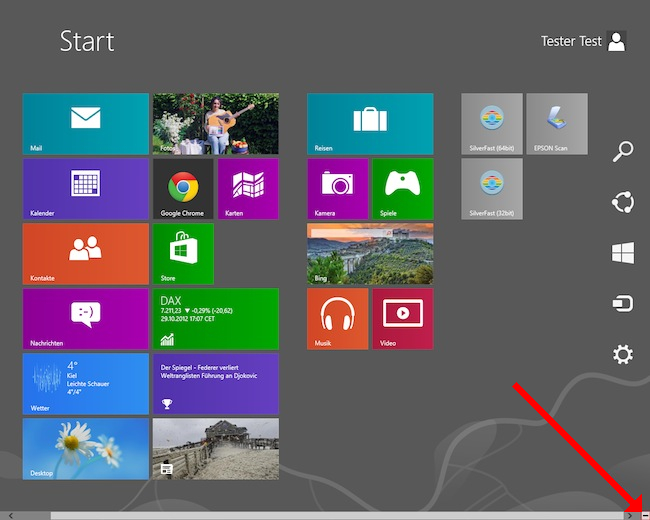Open the Kalender tile
The image size is (650, 520).
coord(85,189)
